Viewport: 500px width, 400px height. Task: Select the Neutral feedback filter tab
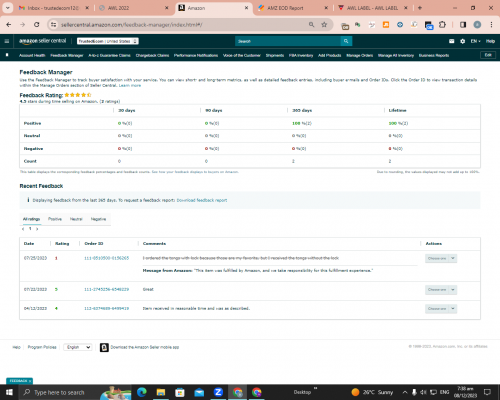[x=76, y=219]
